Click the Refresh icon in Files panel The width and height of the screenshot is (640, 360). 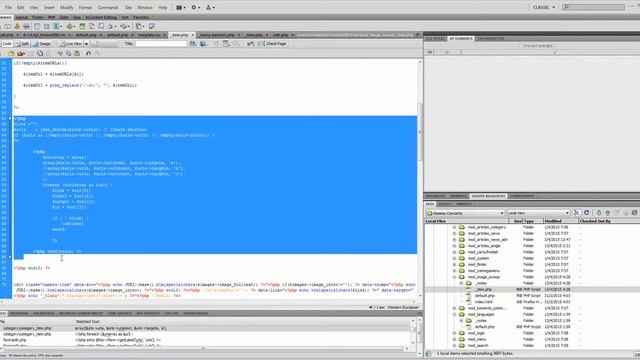(x=587, y=213)
